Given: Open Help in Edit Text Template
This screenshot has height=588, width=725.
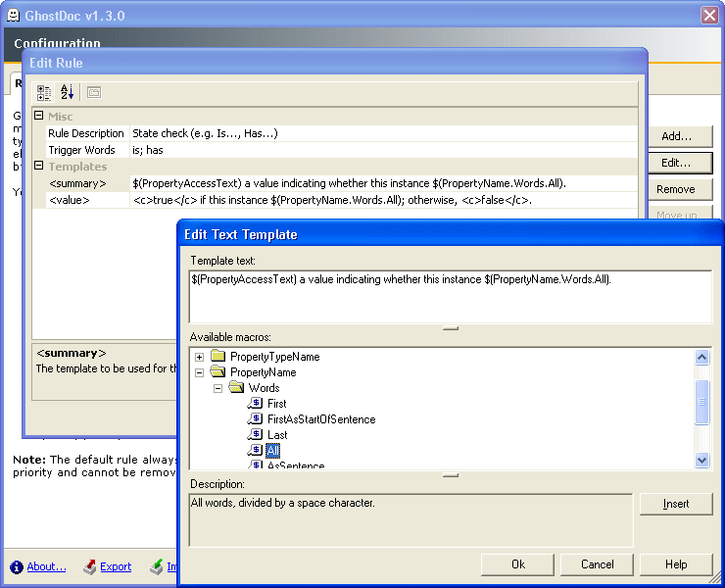Looking at the screenshot, I should pyautogui.click(x=676, y=564).
